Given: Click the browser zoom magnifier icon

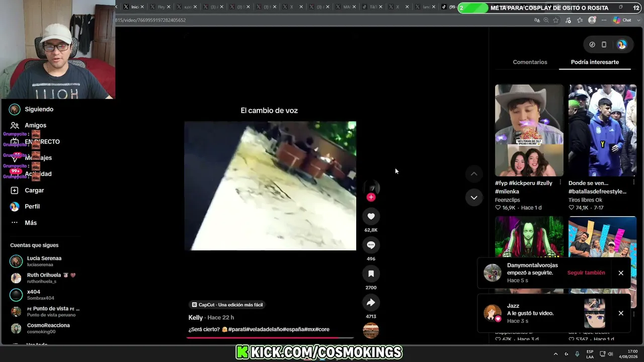Looking at the screenshot, I should pyautogui.click(x=546, y=20).
